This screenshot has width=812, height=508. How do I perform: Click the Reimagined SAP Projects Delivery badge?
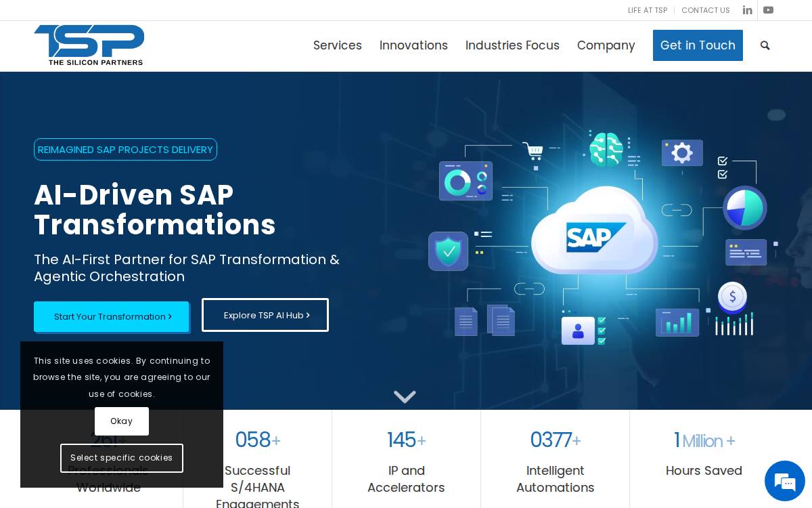click(125, 150)
